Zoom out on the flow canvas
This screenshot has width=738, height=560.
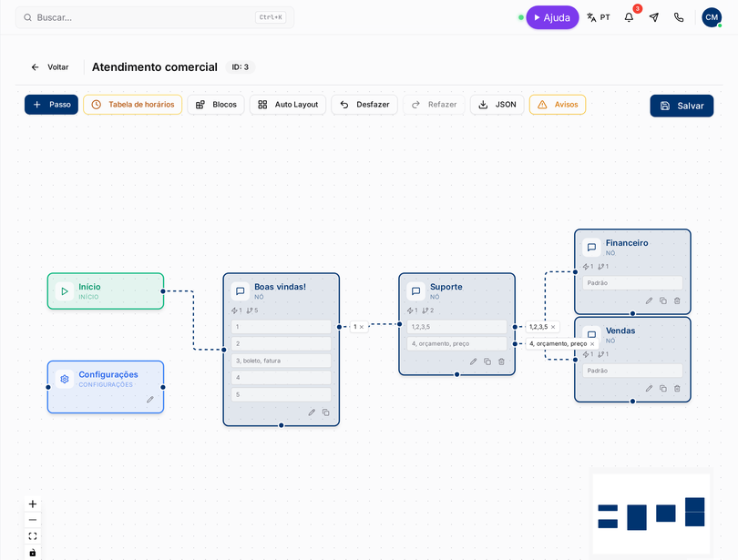(33, 520)
